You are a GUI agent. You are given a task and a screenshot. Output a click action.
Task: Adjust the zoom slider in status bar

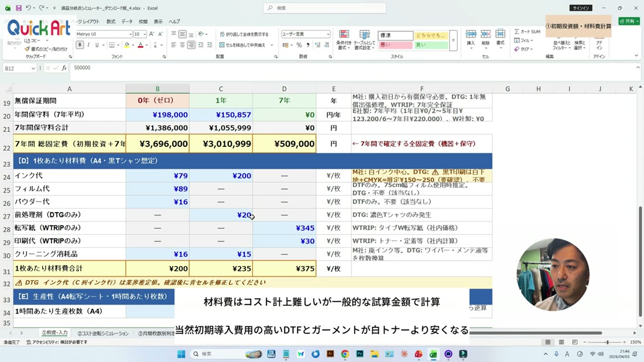[607, 342]
